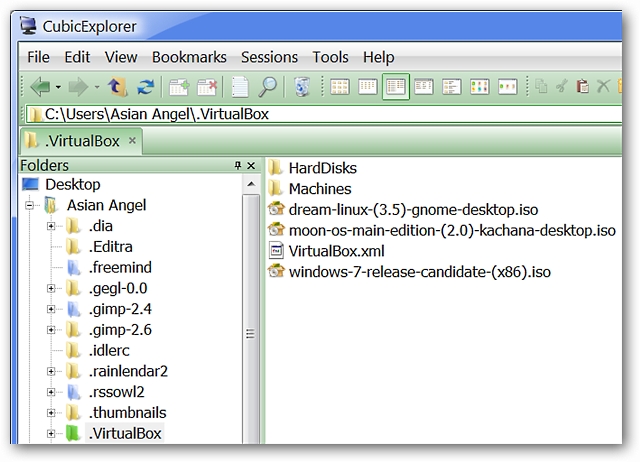Image resolution: width=640 pixels, height=462 pixels.
Task: Click the Paste clipboard icon
Action: [583, 87]
